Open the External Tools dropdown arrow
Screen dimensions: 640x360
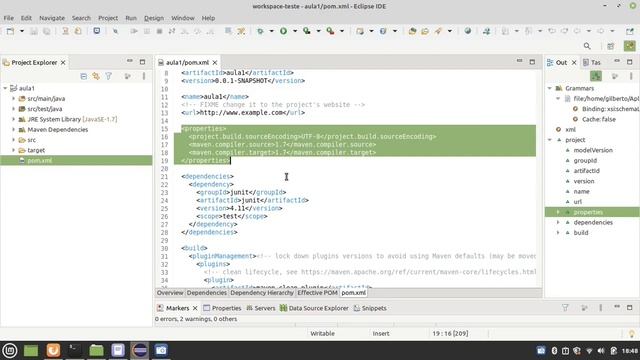coord(342,31)
